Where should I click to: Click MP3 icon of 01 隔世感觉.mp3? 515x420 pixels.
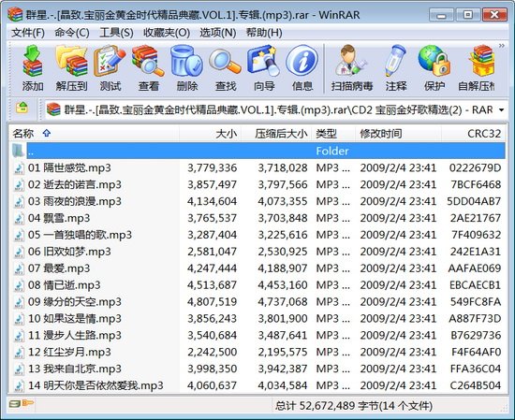pyautogui.click(x=19, y=168)
